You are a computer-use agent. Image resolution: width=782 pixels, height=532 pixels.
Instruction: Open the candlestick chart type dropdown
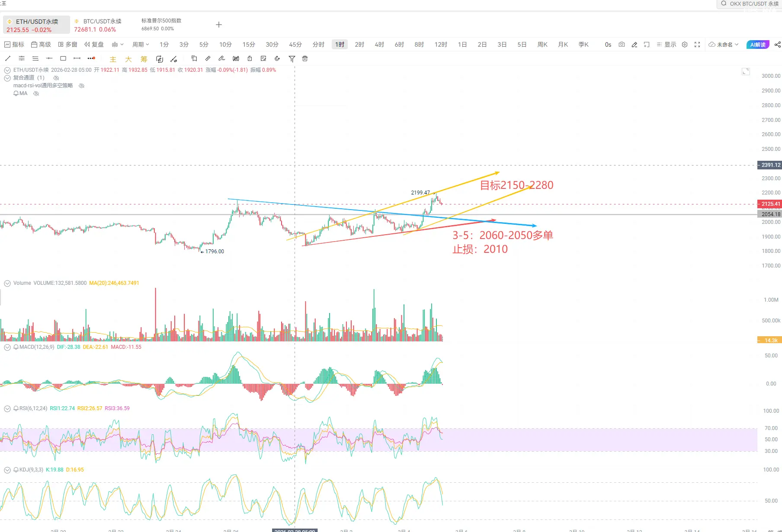[x=118, y=45]
